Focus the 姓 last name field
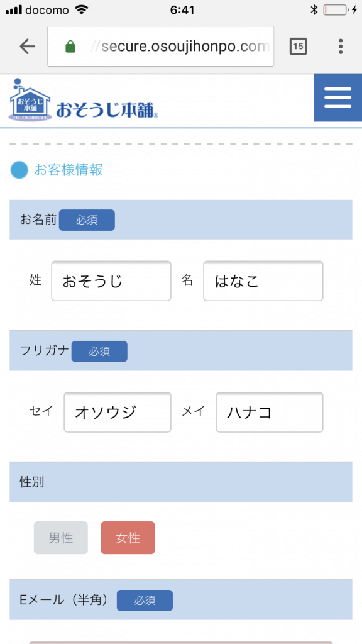 coord(111,281)
